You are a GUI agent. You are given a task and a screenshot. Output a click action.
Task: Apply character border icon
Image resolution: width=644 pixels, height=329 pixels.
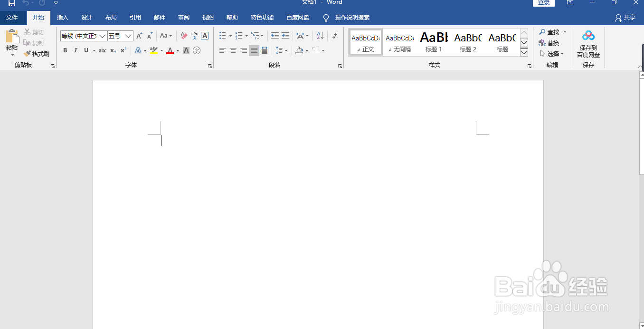(x=205, y=36)
